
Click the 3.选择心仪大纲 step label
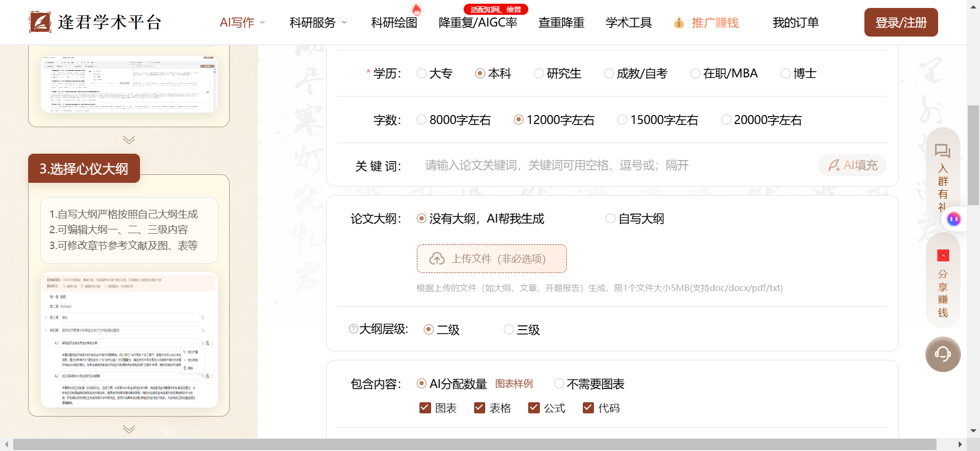(84, 169)
